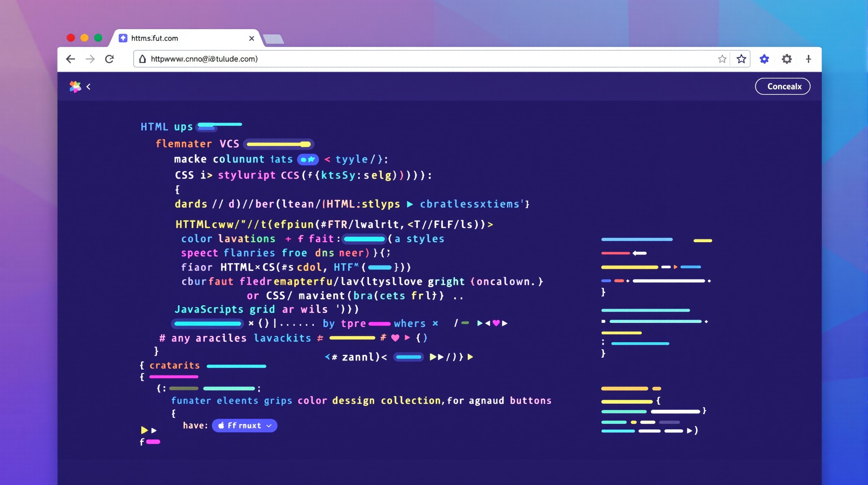Click the dark bookmark star icon

741,59
